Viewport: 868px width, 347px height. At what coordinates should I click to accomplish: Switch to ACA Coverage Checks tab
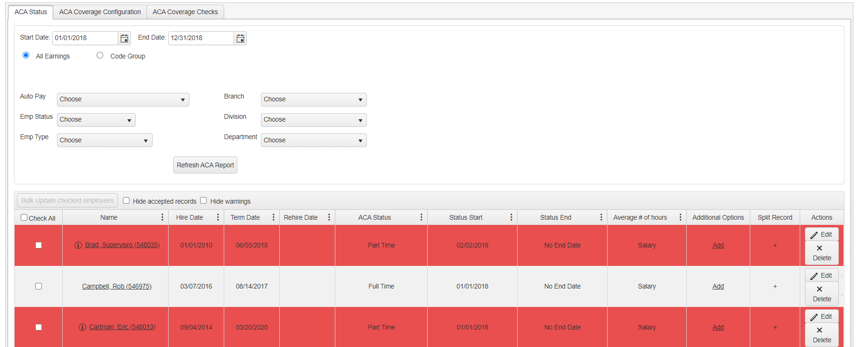(x=185, y=12)
